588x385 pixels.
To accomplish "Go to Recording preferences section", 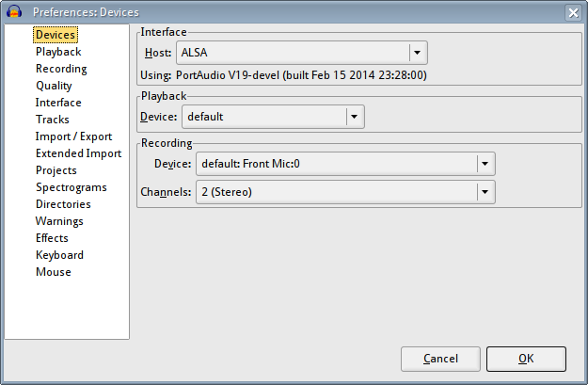I will [x=61, y=69].
